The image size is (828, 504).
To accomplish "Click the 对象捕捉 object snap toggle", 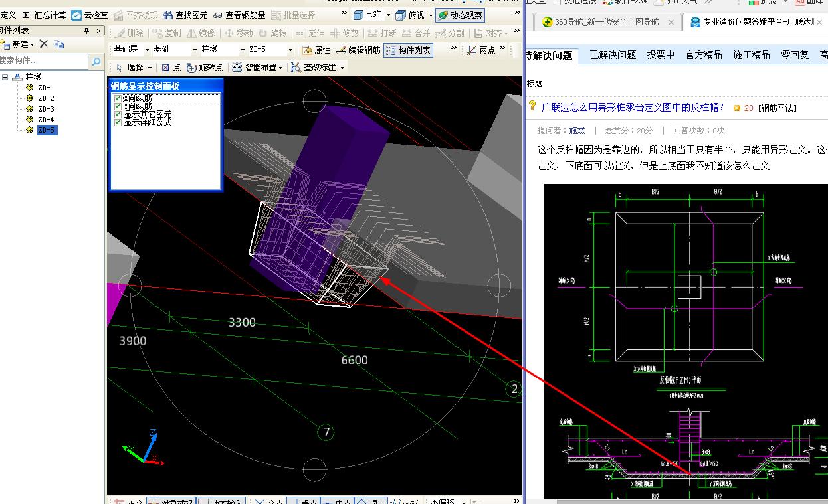I will point(171,502).
